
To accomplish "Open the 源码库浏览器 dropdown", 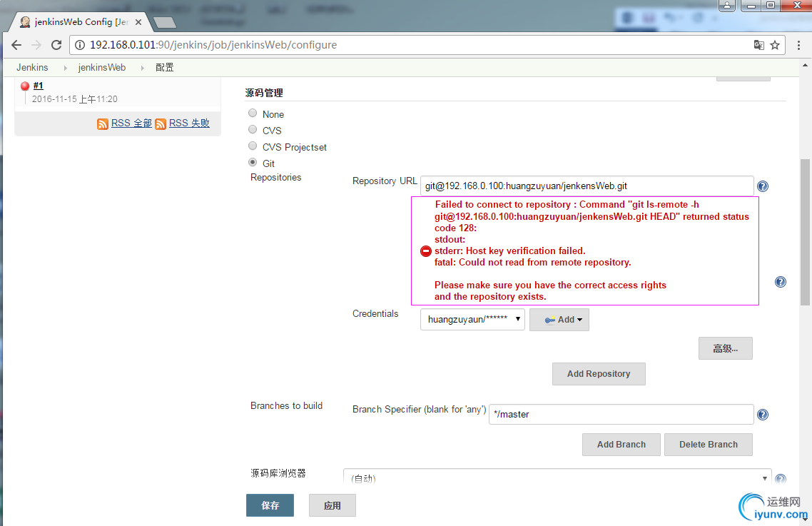I will tap(557, 477).
